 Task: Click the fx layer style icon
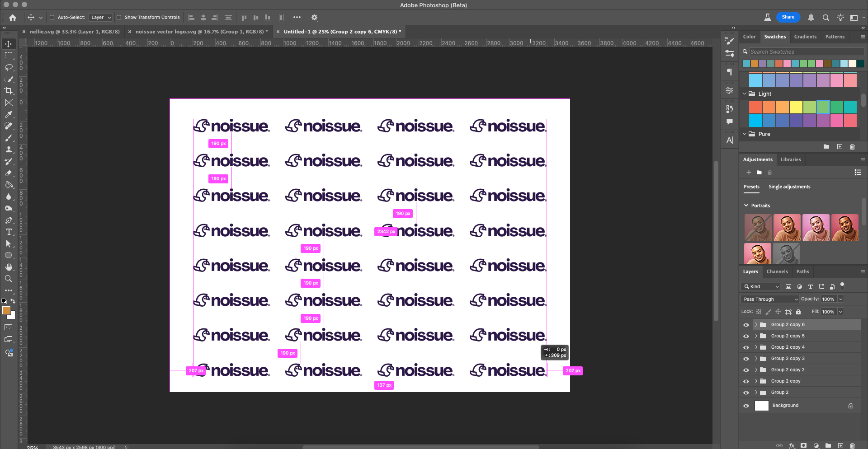[x=792, y=445]
